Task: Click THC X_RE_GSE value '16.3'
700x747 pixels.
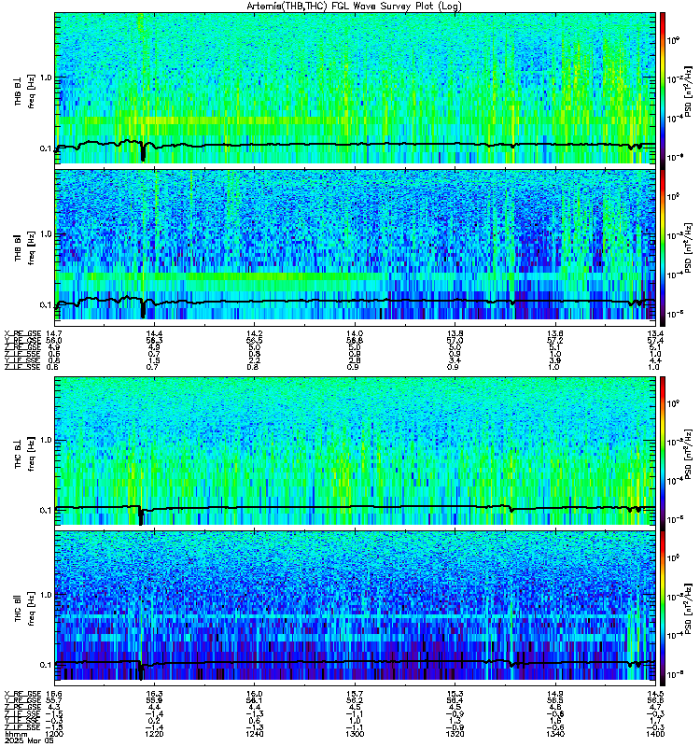Action: click(x=154, y=694)
